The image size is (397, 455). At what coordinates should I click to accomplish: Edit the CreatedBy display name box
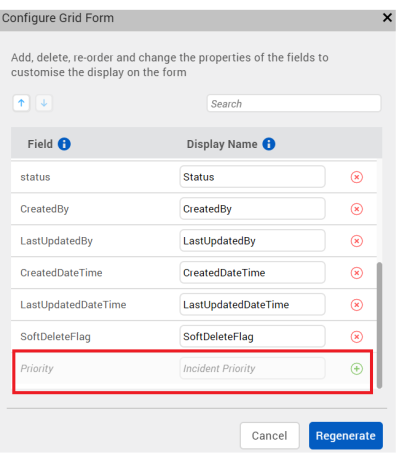(x=252, y=209)
